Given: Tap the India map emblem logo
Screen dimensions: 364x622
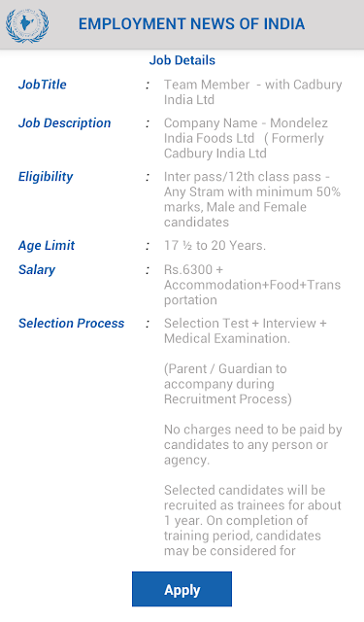Looking at the screenshot, I should click(x=27, y=24).
